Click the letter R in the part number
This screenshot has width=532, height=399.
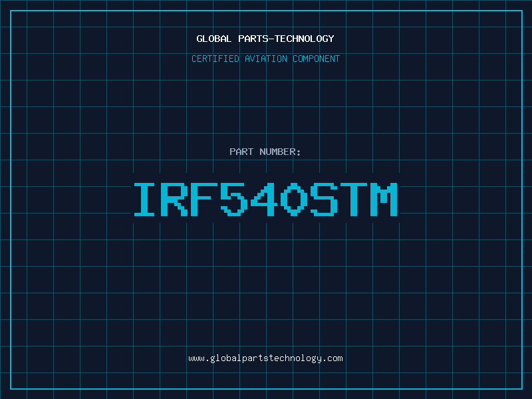pyautogui.click(x=174, y=199)
